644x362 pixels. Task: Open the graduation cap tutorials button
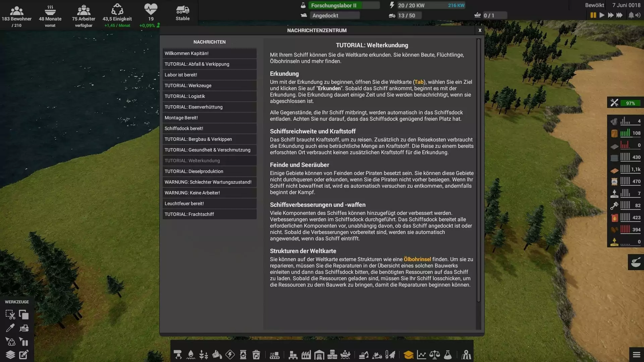(409, 355)
